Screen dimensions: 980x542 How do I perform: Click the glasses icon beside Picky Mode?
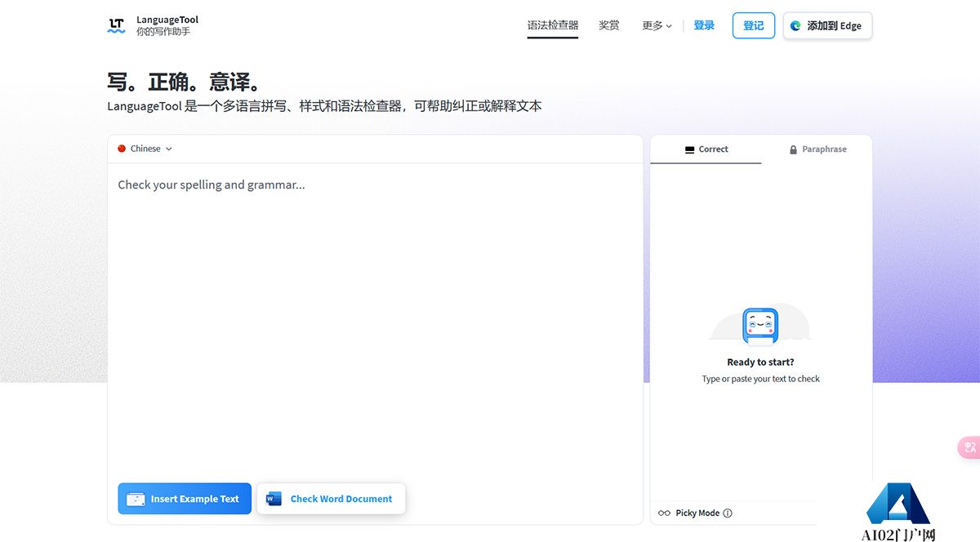(x=664, y=513)
